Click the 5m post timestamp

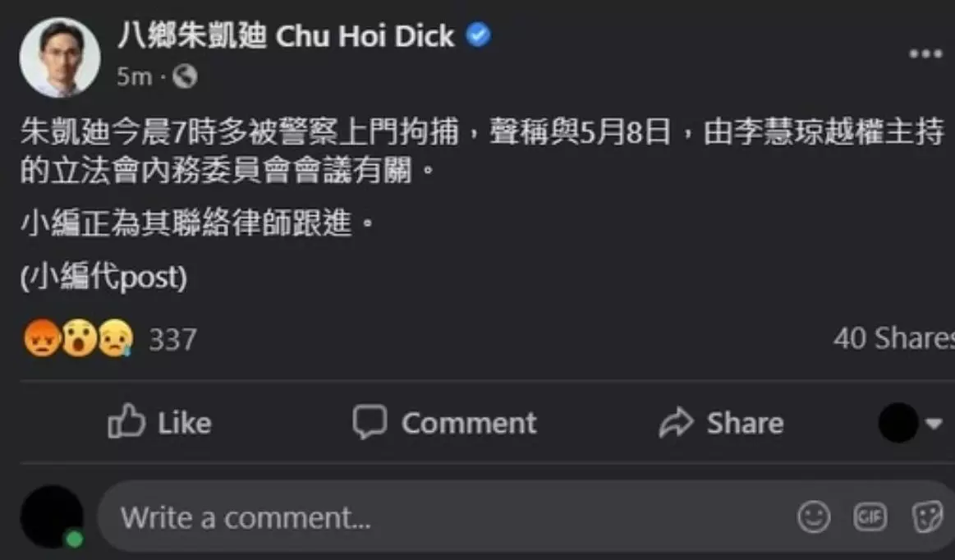[x=134, y=77]
